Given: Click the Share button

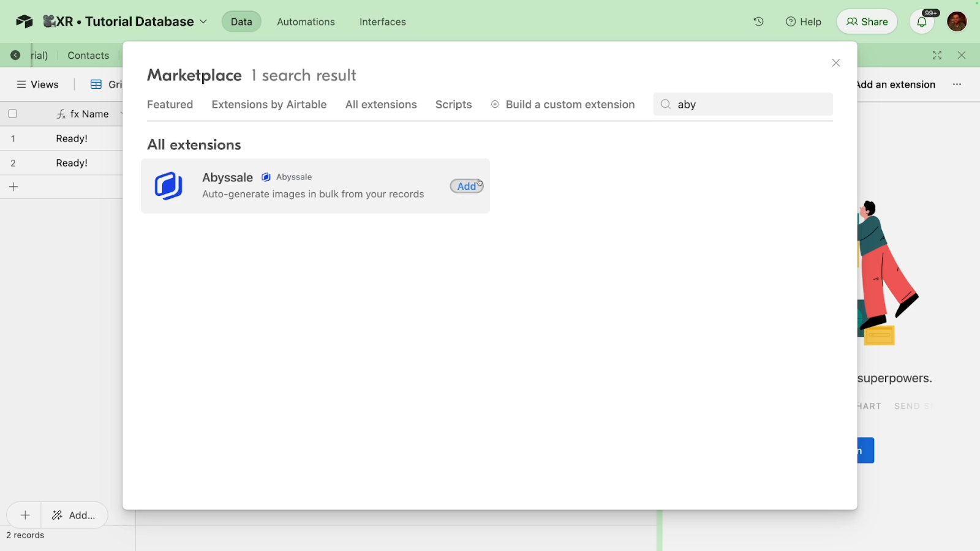Looking at the screenshot, I should point(867,21).
